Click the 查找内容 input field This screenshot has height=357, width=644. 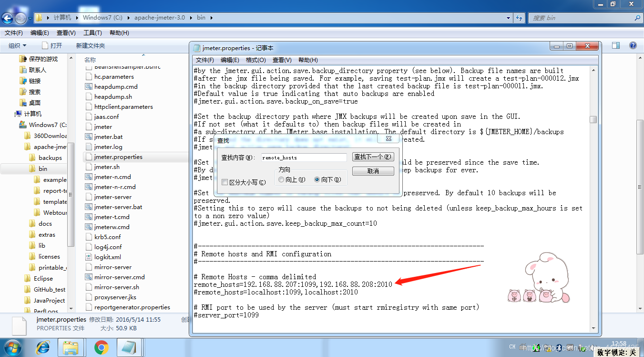pyautogui.click(x=304, y=157)
